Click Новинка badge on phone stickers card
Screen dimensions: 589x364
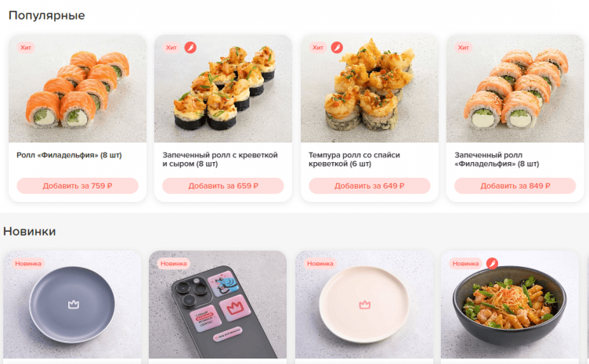(174, 264)
